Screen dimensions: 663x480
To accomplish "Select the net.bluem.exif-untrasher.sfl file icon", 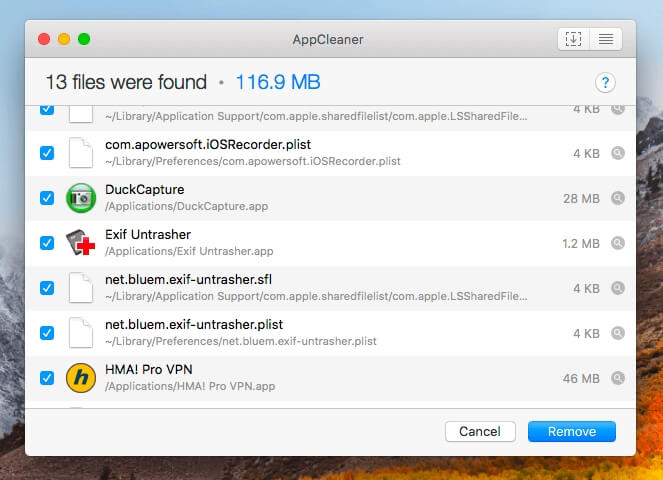I will (x=80, y=288).
